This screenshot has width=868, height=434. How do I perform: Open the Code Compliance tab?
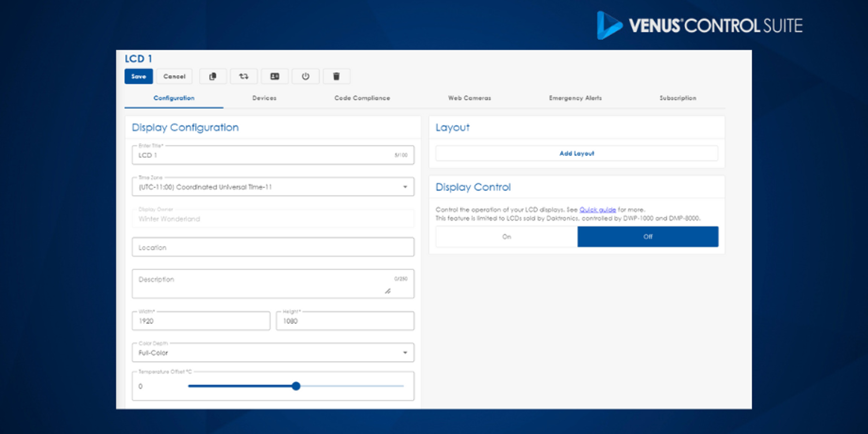(x=362, y=98)
